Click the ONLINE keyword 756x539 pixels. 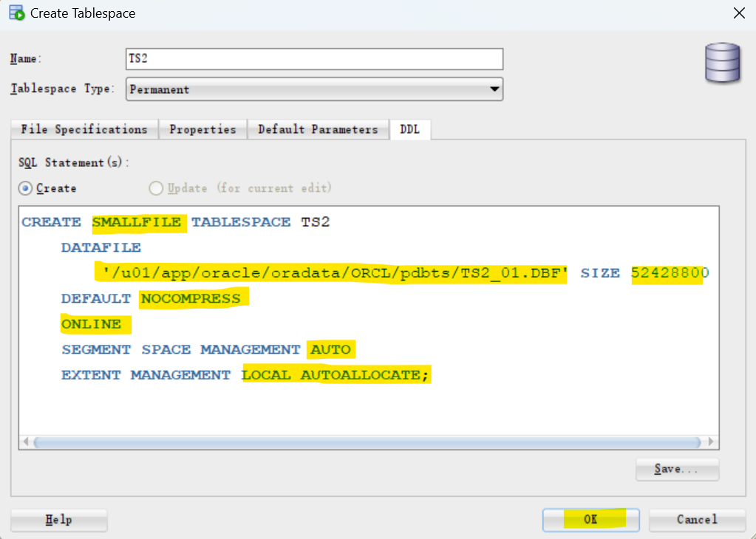pos(91,324)
